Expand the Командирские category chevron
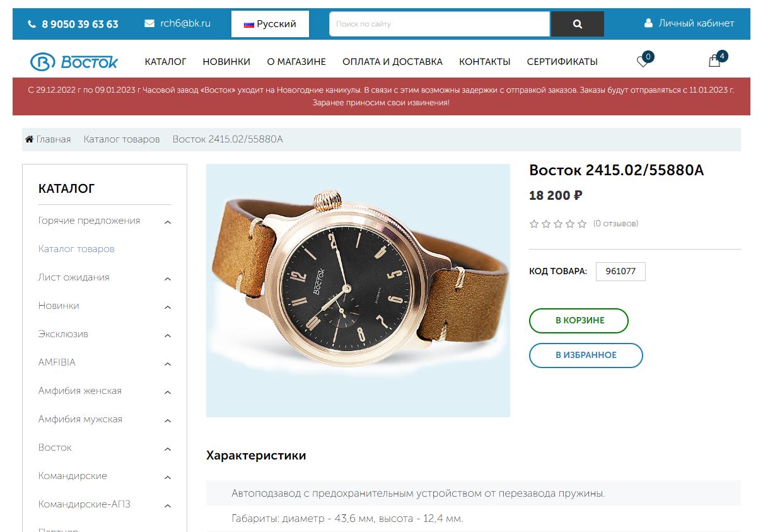The height and width of the screenshot is (532, 775). (168, 477)
